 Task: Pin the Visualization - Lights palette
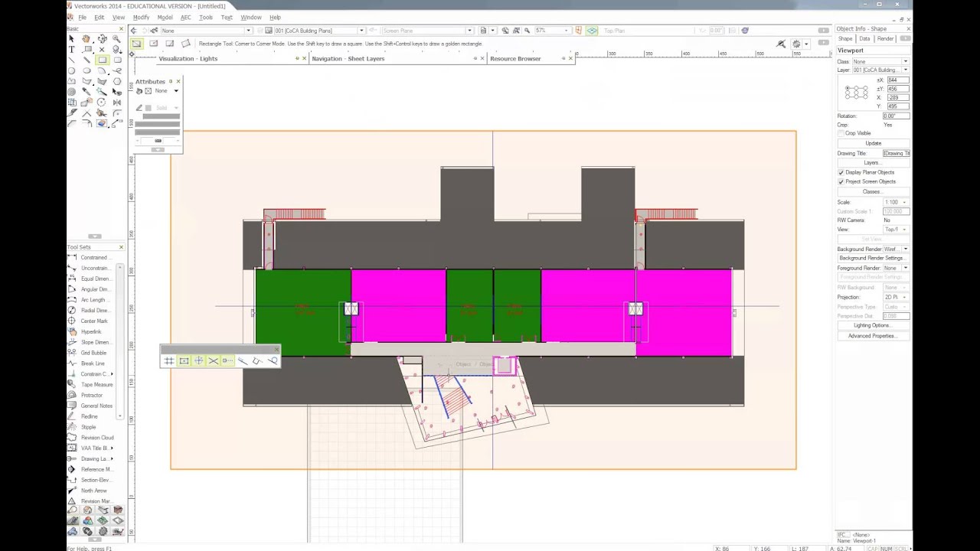click(x=297, y=58)
